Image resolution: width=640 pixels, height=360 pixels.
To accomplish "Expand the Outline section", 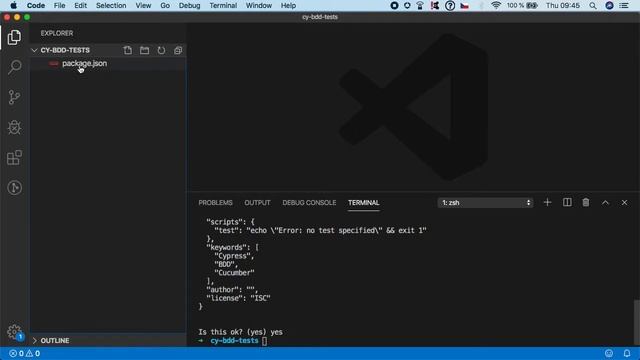I will tap(34, 340).
